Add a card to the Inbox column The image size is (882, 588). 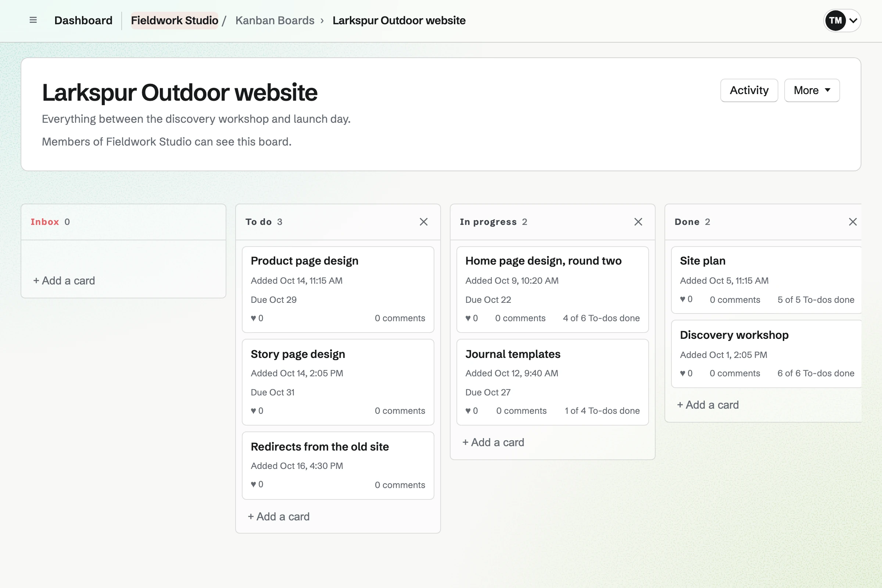(x=64, y=280)
